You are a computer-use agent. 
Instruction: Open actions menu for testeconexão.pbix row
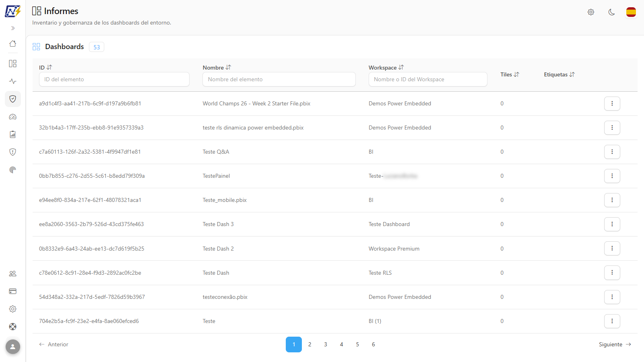coord(612,297)
